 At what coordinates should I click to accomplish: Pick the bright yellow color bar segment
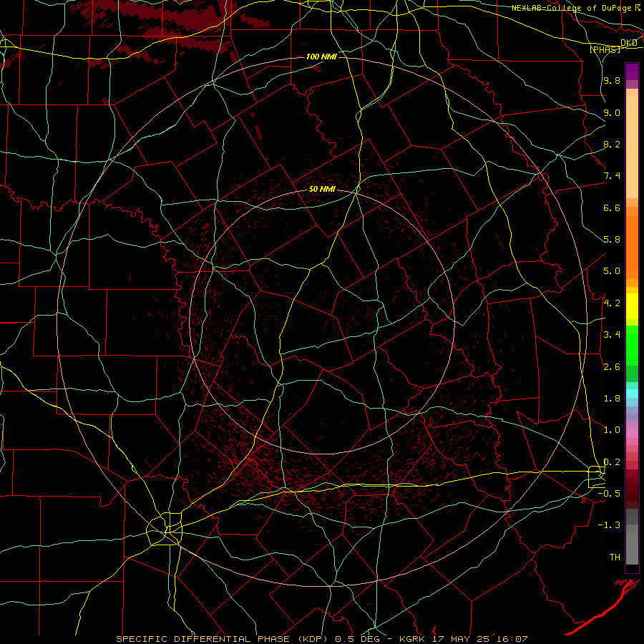[x=632, y=306]
